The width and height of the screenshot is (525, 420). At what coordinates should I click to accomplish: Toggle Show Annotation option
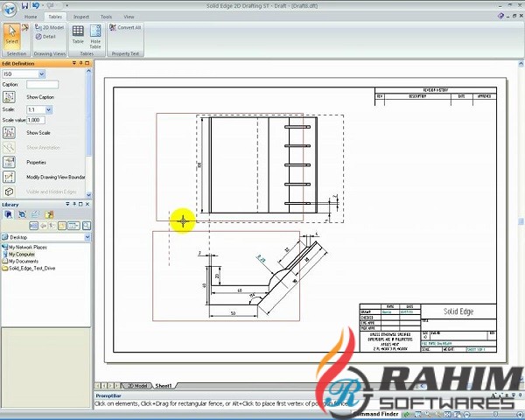click(9, 147)
